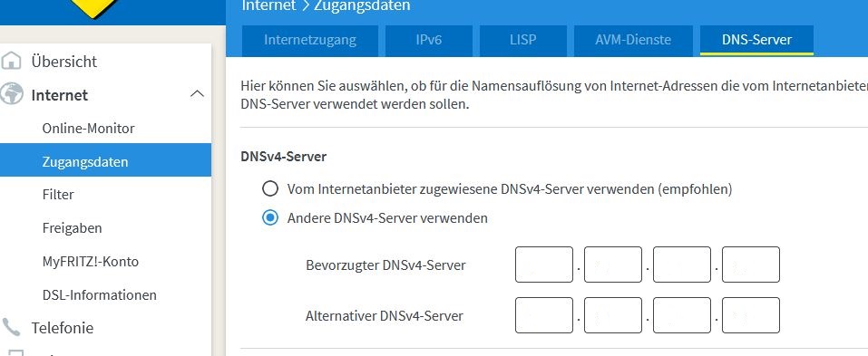868x356 pixels.
Task: Open the Filter sidebar entry
Action: pyautogui.click(x=58, y=195)
